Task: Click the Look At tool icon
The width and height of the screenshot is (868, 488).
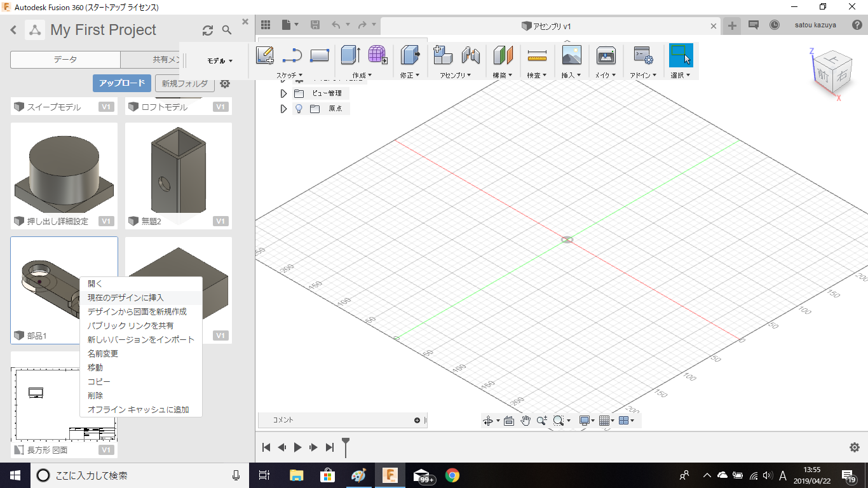Action: 509,420
